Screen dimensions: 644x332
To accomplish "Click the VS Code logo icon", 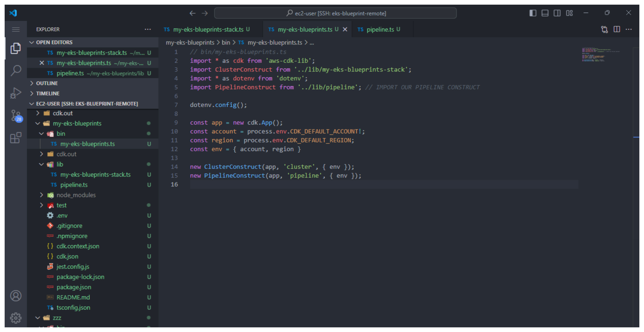I will click(13, 13).
